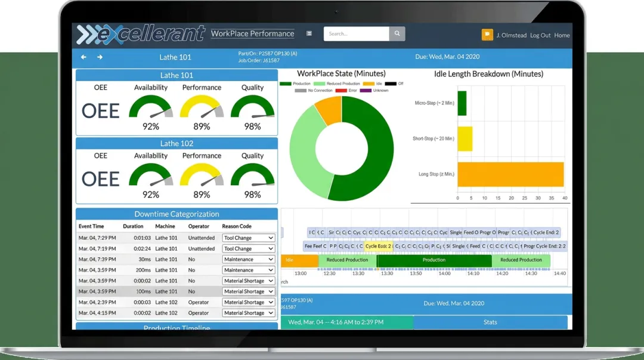
Task: Click the Downtime Categorization panel header
Action: pyautogui.click(x=177, y=214)
